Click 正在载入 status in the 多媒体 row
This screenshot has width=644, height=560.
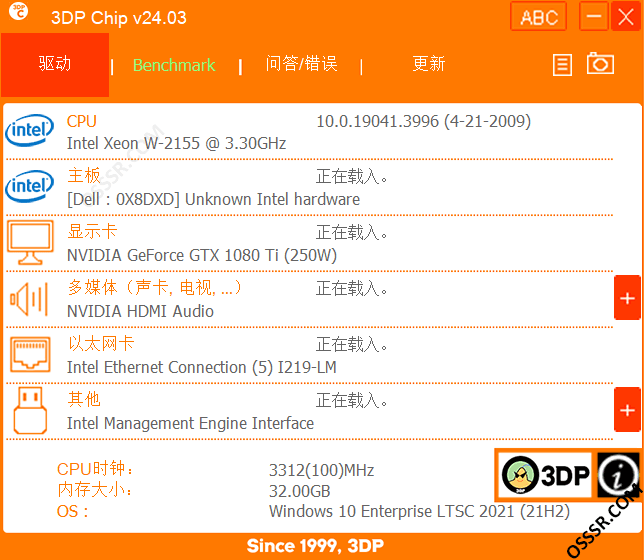point(352,288)
